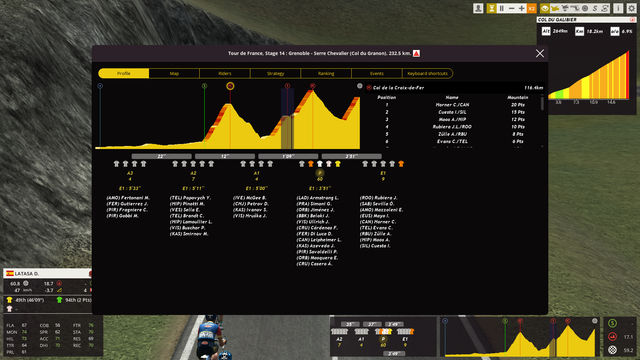The height and width of the screenshot is (360, 640).
Task: Increase simulation speed with plus button
Action: (x=521, y=8)
